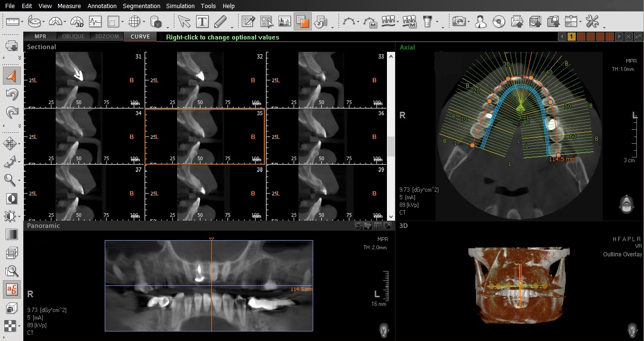
Task: Toggle the invert contrast button
Action: click(x=11, y=198)
